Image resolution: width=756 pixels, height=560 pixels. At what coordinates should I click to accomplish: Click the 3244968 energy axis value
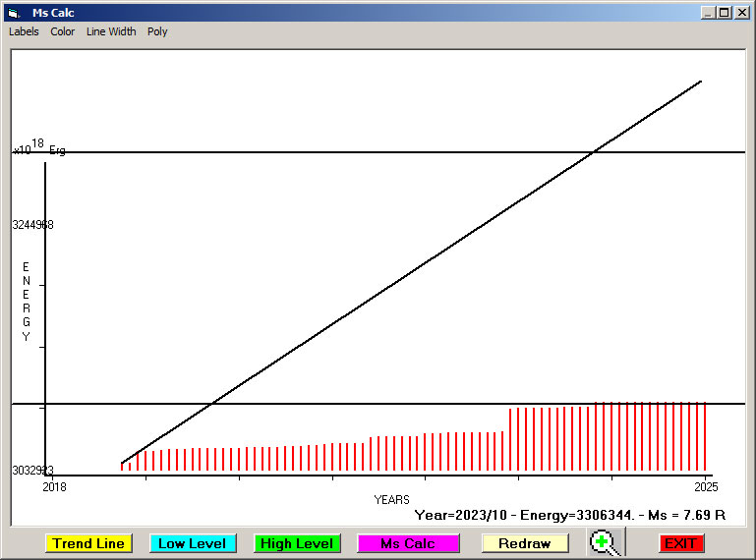(32, 225)
